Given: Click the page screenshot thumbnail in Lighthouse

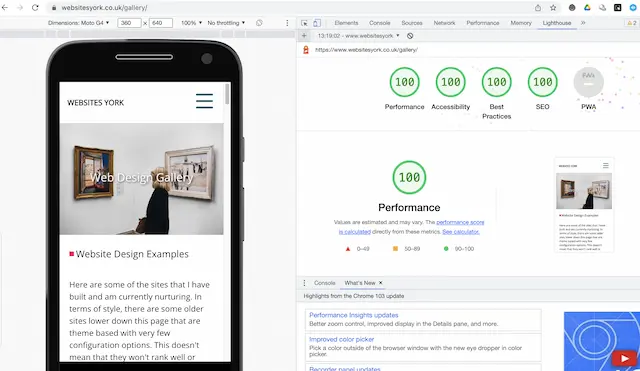Looking at the screenshot, I should [584, 205].
